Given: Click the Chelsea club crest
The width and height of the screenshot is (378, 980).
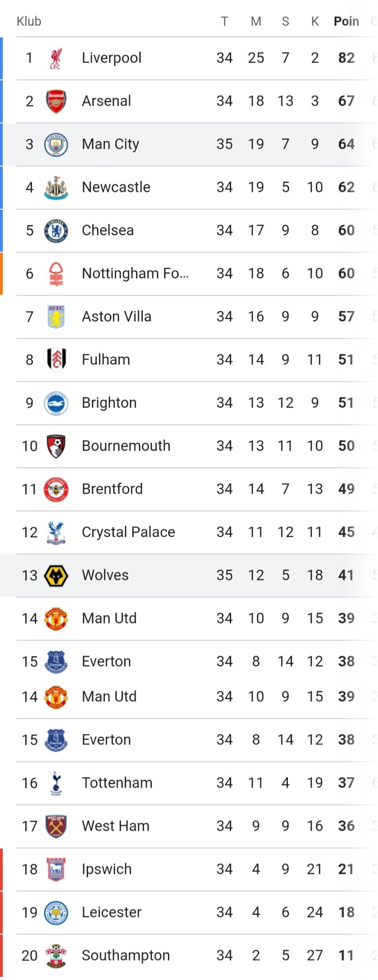Looking at the screenshot, I should coord(56,231).
